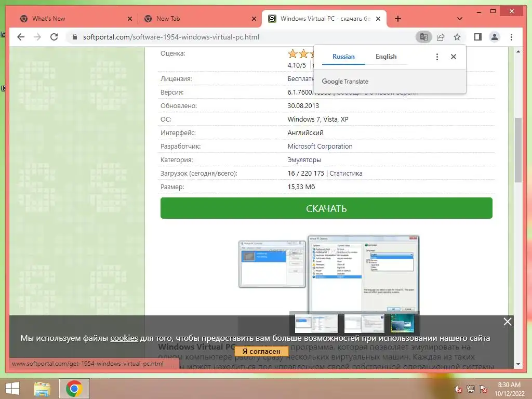Viewport: 532px width, 399px height.
Task: Select the first small screenshot thumbnail
Action: pyautogui.click(x=316, y=323)
